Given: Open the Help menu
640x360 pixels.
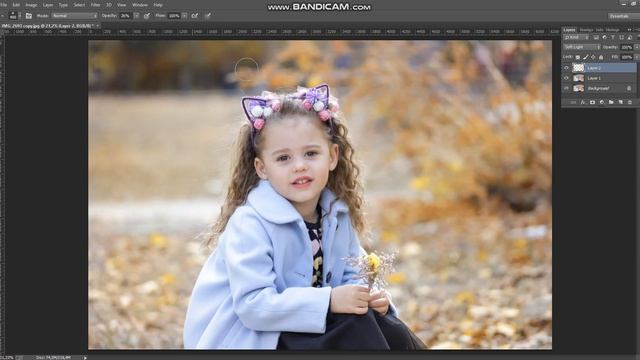Looking at the screenshot, I should coord(158,5).
